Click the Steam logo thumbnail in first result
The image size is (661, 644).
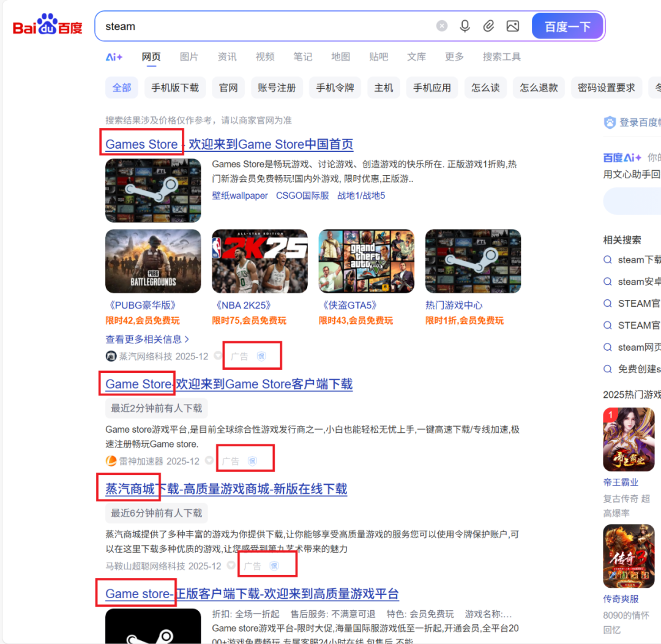(153, 190)
